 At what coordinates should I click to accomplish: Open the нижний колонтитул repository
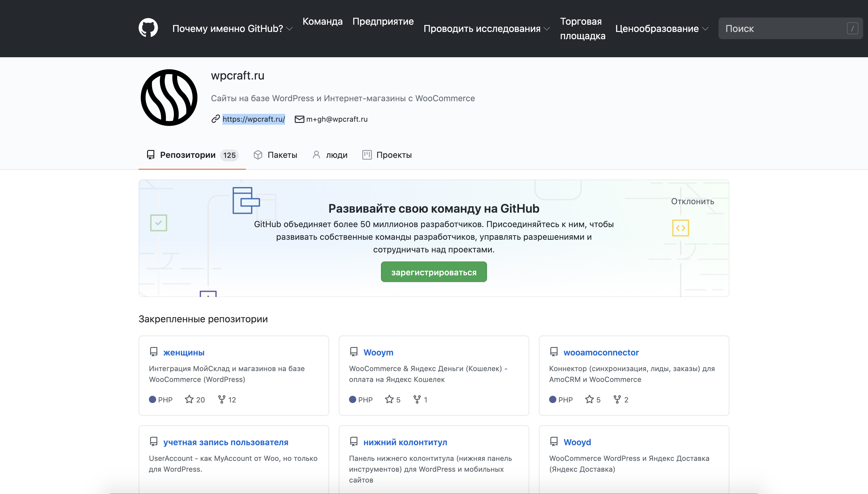click(405, 442)
